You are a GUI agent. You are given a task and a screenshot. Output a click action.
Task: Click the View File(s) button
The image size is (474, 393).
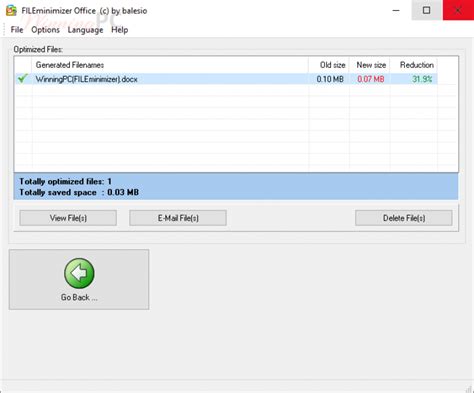coord(68,218)
